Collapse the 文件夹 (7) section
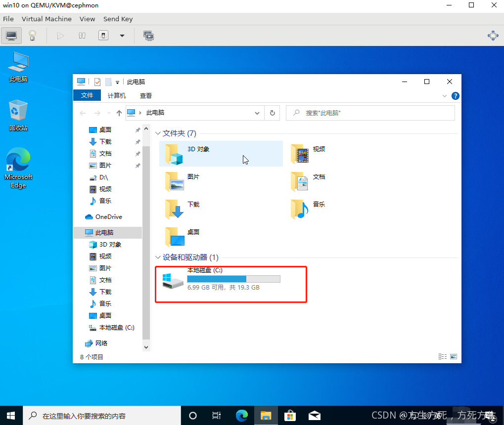The height and width of the screenshot is (425, 504). click(x=157, y=133)
